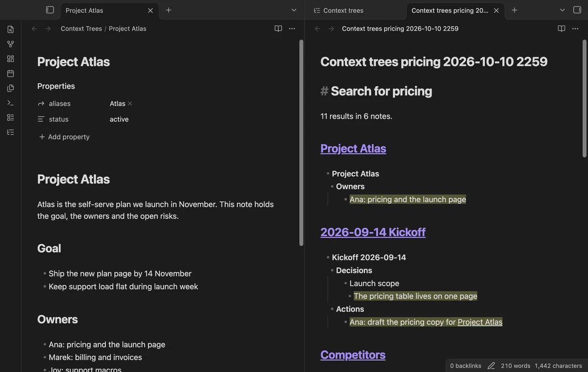The height and width of the screenshot is (372, 588).
Task: Click the Owners heading in left pane
Action: coord(57,319)
